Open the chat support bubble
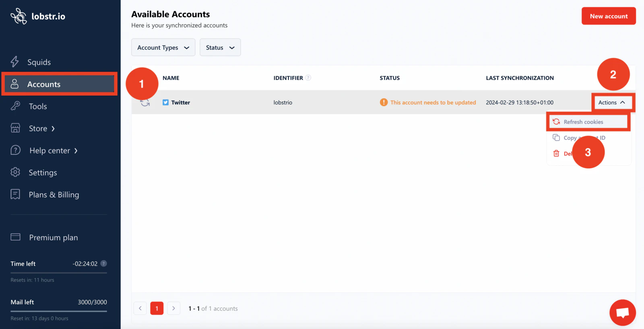Viewport: 644px width, 329px height. point(623,313)
